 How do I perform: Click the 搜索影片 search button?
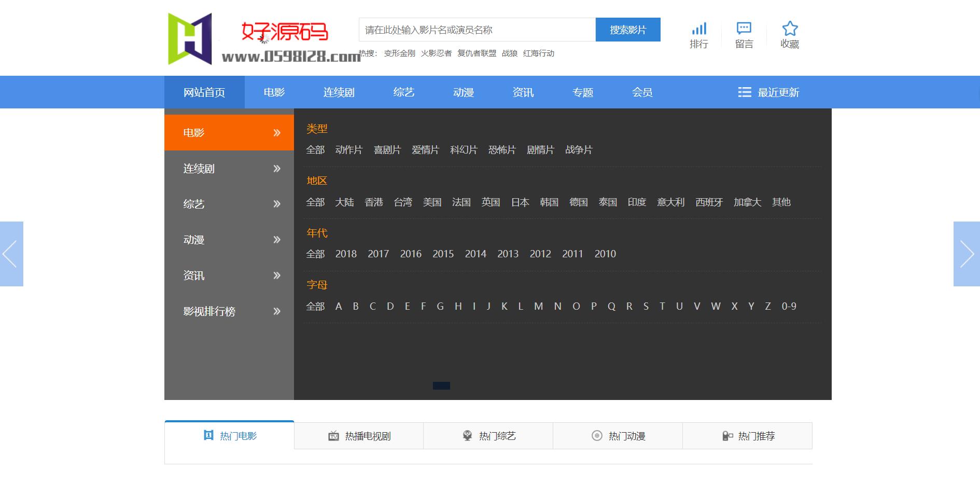coord(628,30)
